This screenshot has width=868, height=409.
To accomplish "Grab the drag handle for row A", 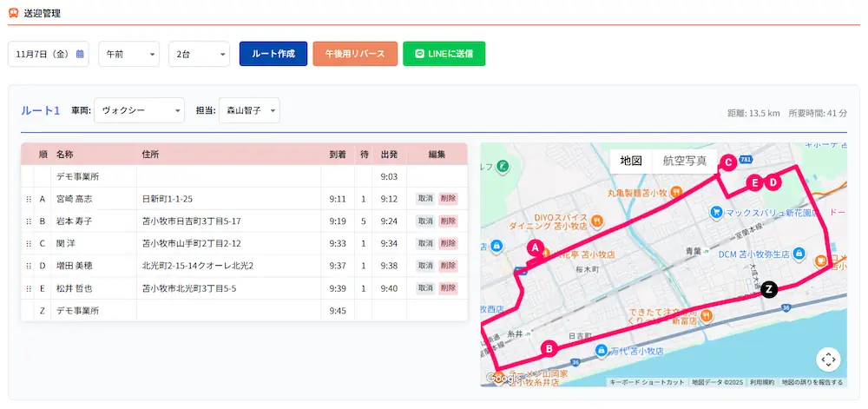I will click(x=29, y=199).
